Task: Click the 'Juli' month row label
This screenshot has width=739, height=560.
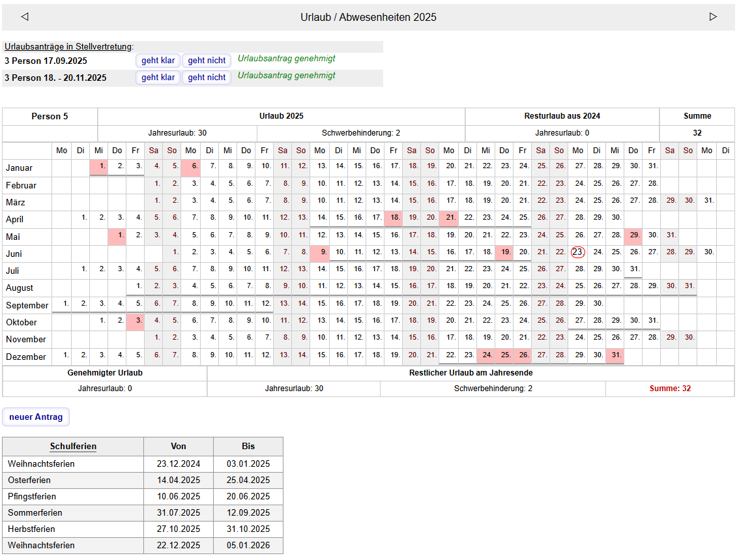Action: (x=16, y=271)
